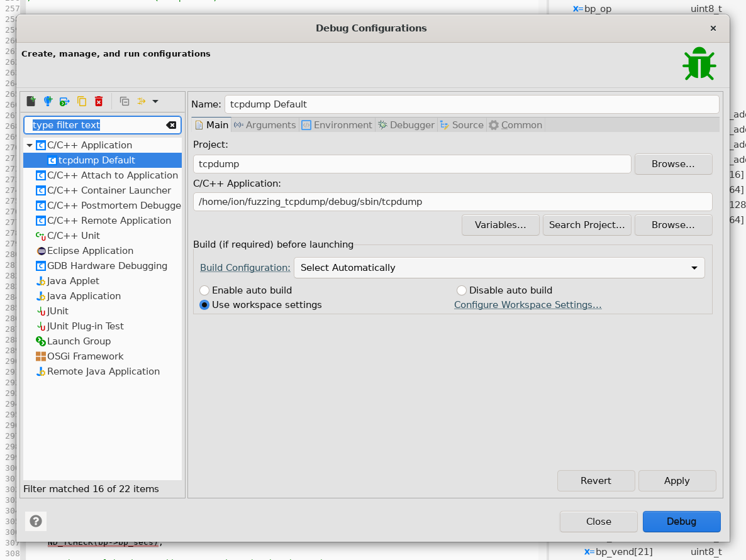Image resolution: width=746 pixels, height=560 pixels.
Task: Select Remote Java Application
Action: [97, 371]
